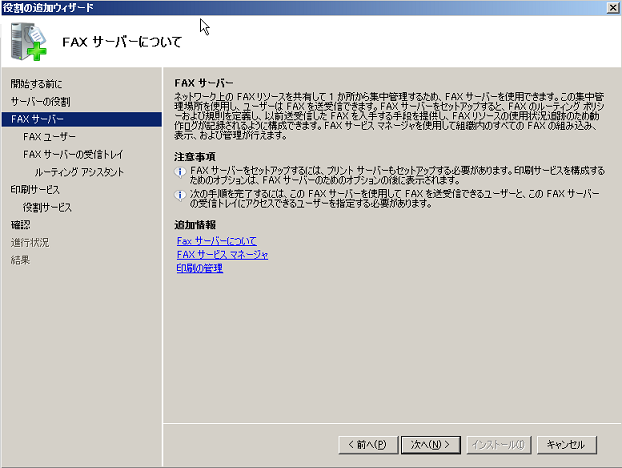The image size is (622, 468).
Task: Open 印刷の管理 link
Action: (x=200, y=268)
